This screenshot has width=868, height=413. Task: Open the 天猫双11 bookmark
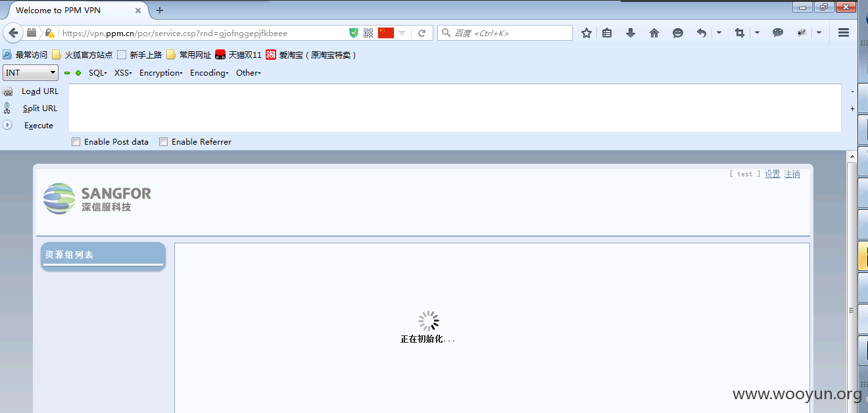(238, 55)
